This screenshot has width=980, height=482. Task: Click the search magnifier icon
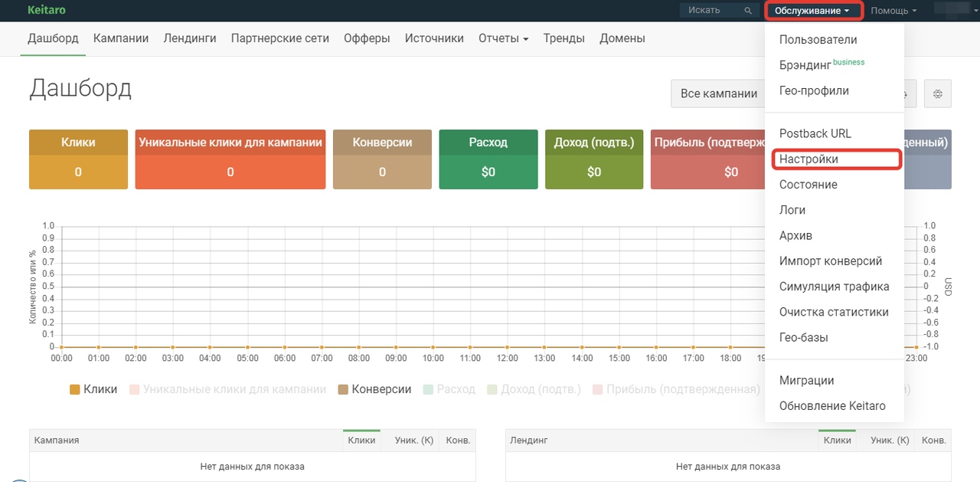(x=748, y=11)
